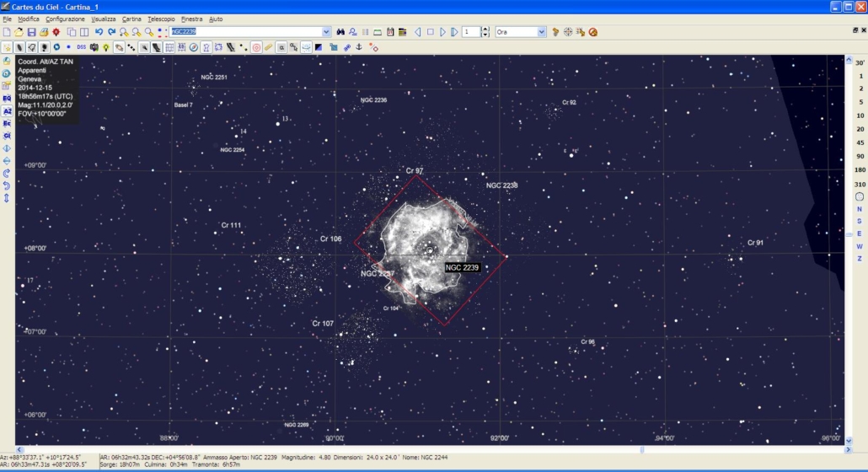Face East with the E button
The image size is (868, 472).
tap(860, 233)
